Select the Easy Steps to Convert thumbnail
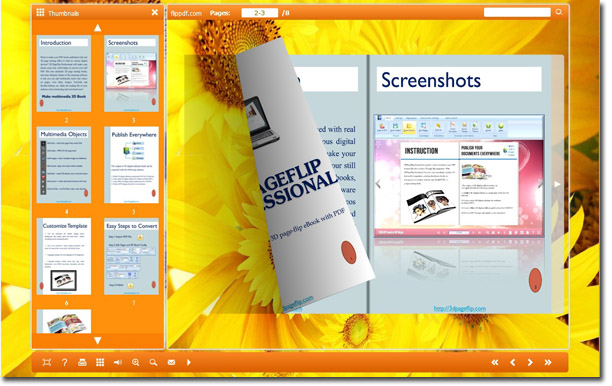 point(132,256)
